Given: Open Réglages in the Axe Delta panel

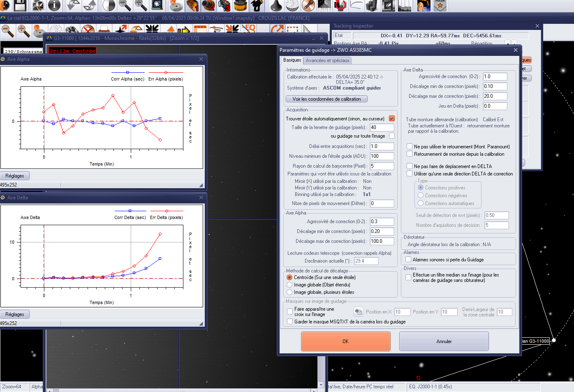Looking at the screenshot, I should (15, 314).
